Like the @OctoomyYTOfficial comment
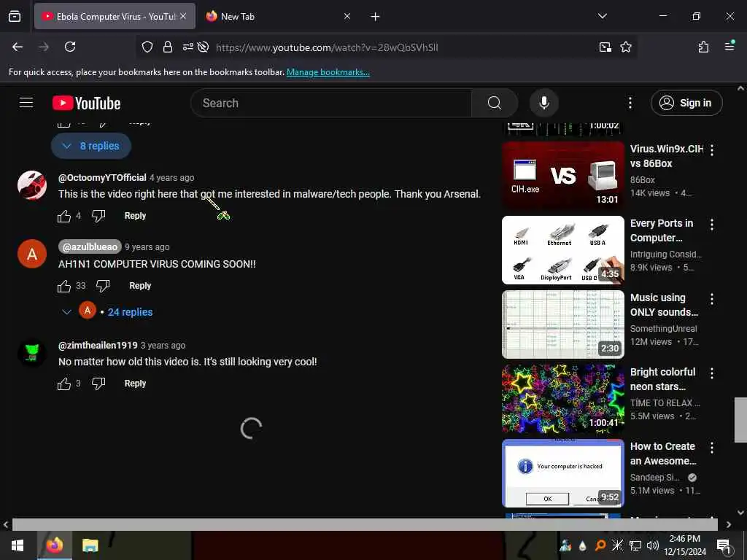Screen dimensions: 747x560 pyautogui.click(x=64, y=216)
